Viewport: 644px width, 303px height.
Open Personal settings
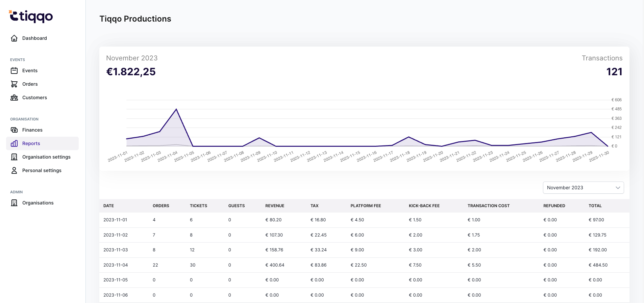pyautogui.click(x=43, y=170)
